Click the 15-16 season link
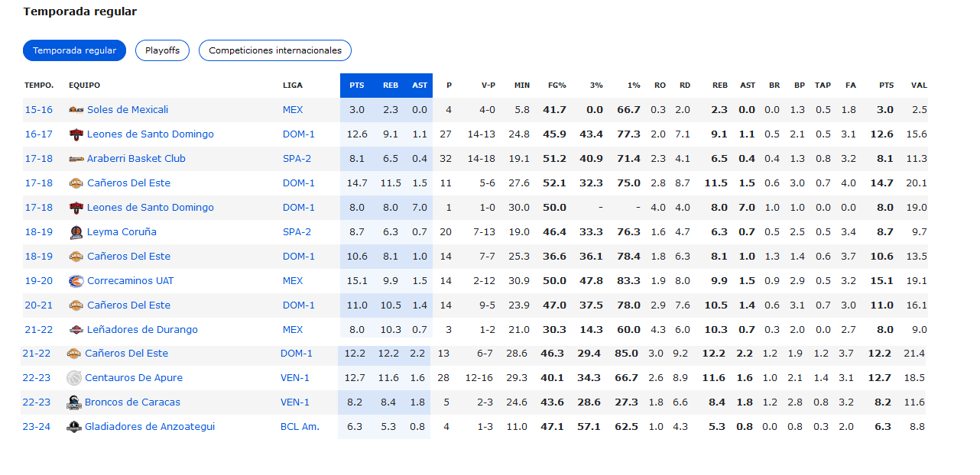 point(38,110)
